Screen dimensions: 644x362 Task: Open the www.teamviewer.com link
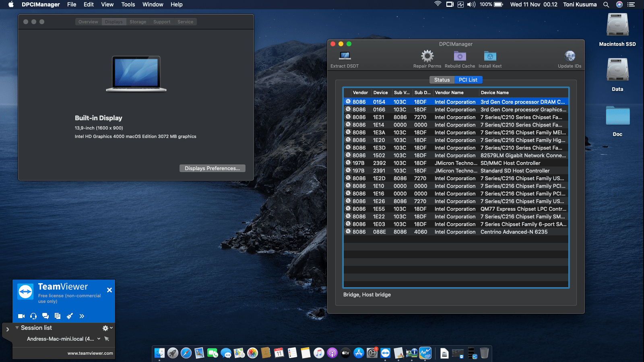pos(90,353)
